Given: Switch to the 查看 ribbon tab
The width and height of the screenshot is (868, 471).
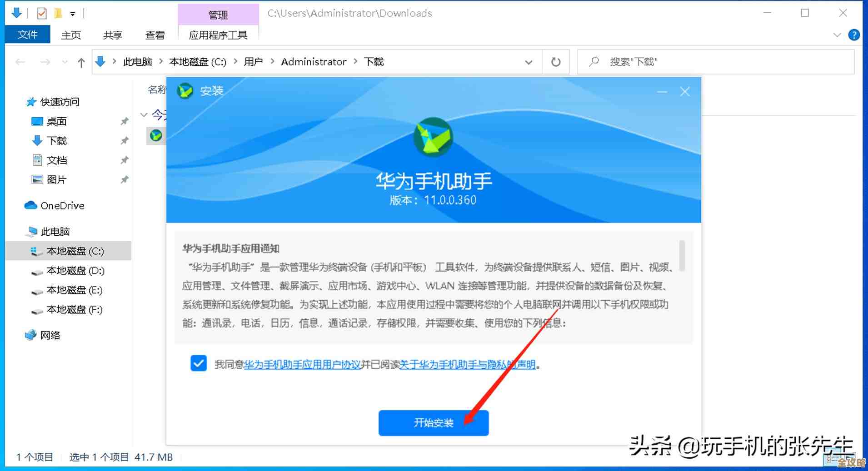Looking at the screenshot, I should coord(155,35).
